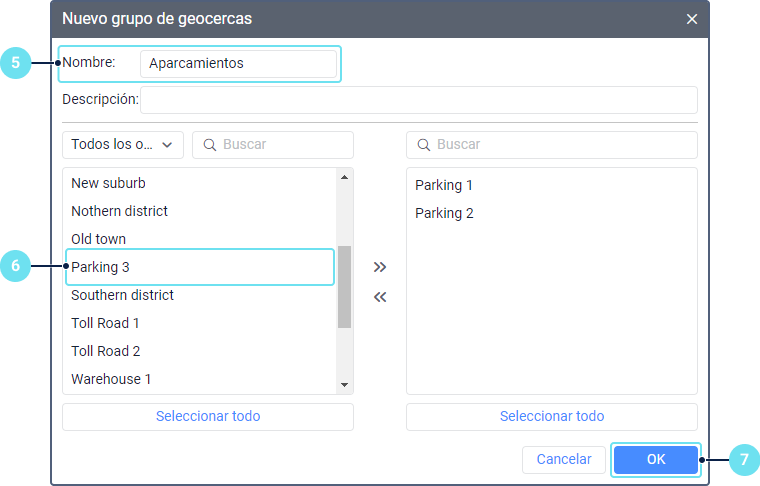Click the search magnifier in left Buscar field

pyautogui.click(x=210, y=145)
